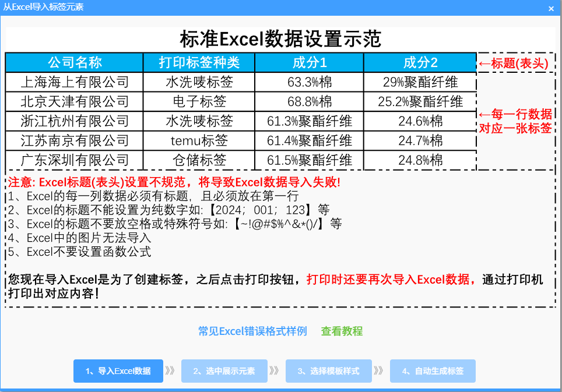Select the 成分2 header cell
562x392 pixels.
point(420,62)
